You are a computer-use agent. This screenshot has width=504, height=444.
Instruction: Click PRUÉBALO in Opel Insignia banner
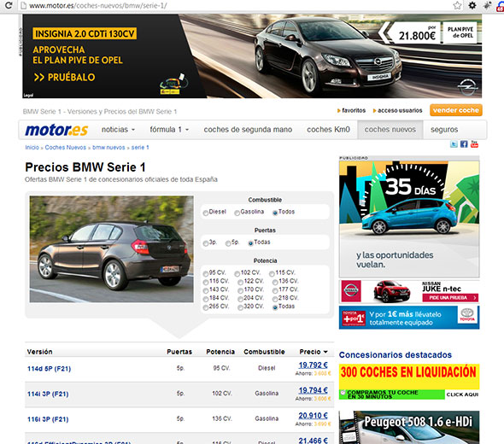coord(65,78)
